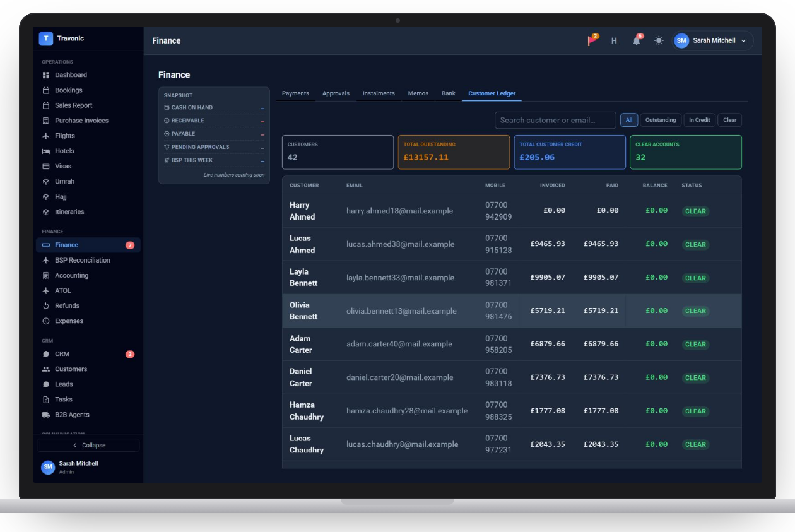Click the Total Customer Credit card
795x532 pixels.
570,152
